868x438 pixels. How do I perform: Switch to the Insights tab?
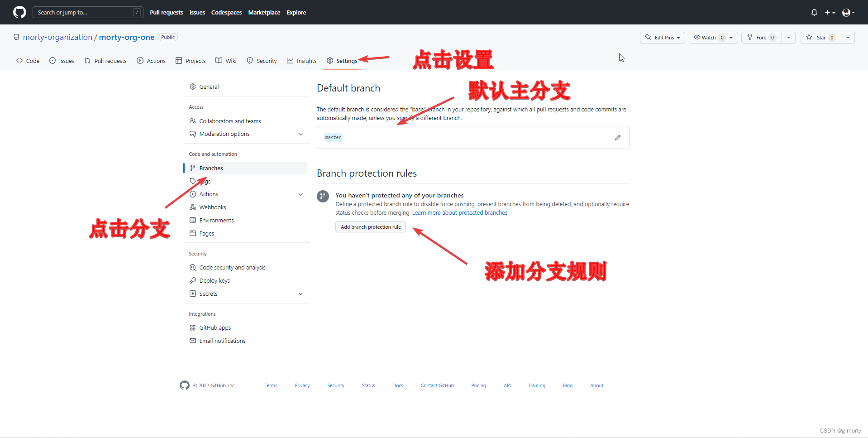coord(301,61)
